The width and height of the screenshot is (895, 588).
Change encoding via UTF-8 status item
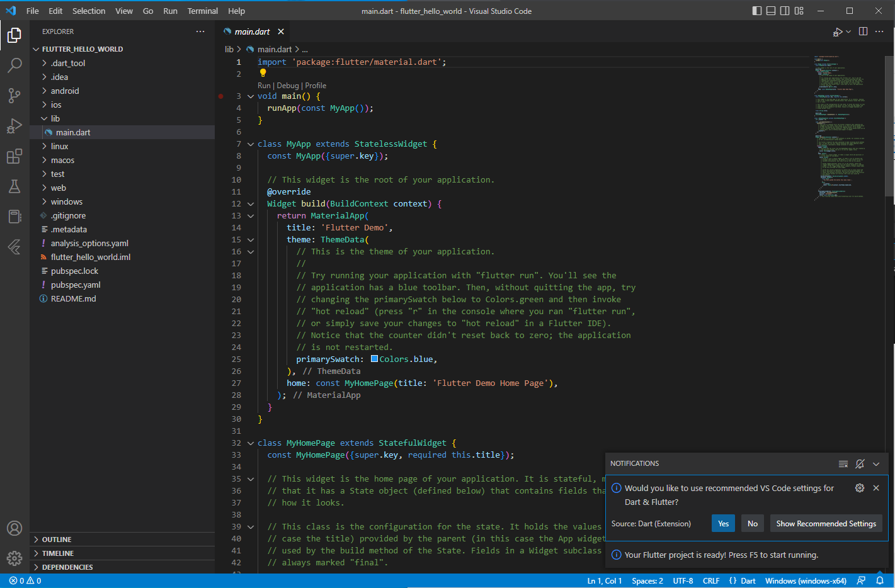click(x=683, y=581)
